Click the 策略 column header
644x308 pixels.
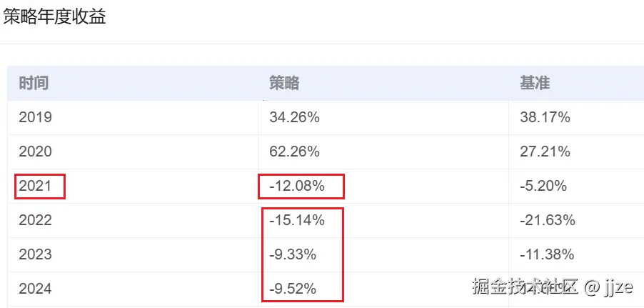pos(284,84)
